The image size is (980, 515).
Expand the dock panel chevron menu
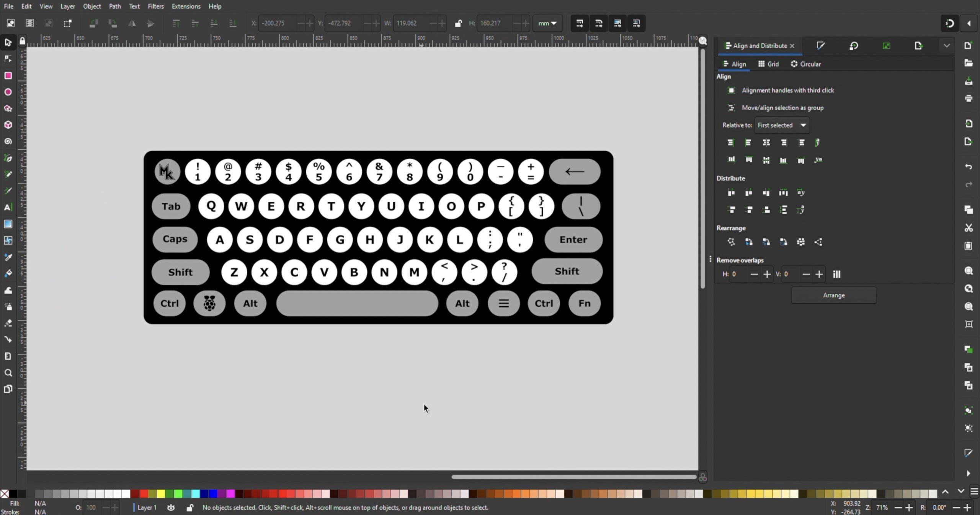click(946, 46)
